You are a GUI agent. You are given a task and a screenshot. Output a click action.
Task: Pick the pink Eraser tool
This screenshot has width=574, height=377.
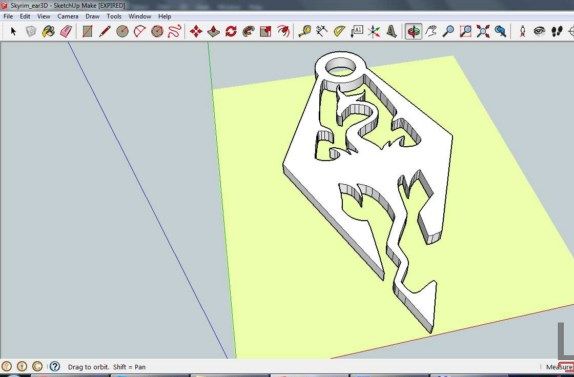(x=66, y=31)
